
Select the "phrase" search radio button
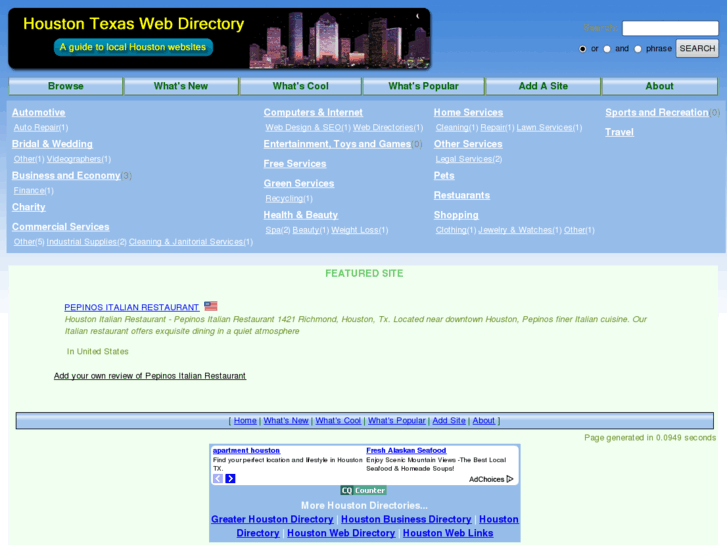638,49
